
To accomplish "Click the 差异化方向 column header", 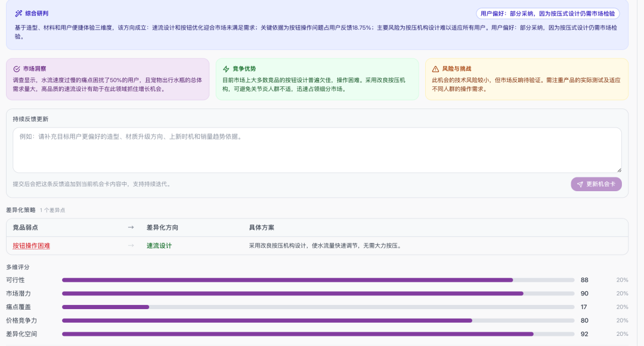I will [162, 227].
